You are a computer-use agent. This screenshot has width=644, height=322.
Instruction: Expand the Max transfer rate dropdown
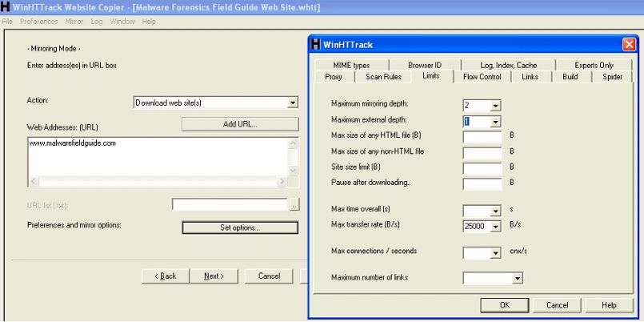pyautogui.click(x=495, y=227)
